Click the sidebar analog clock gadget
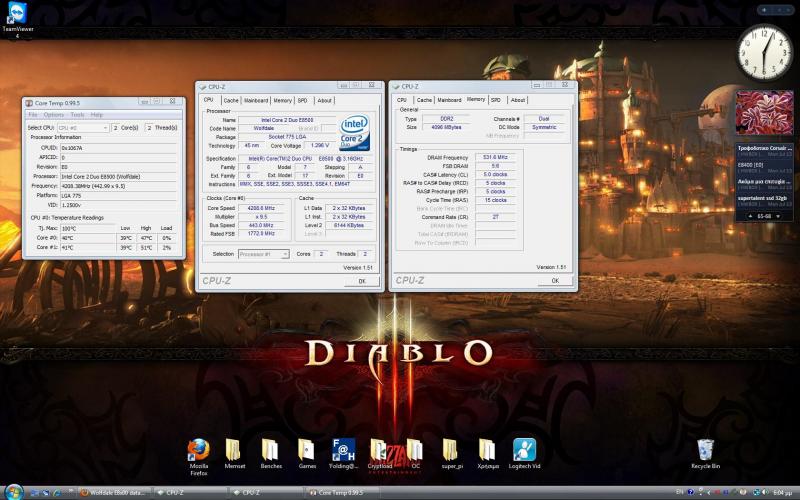Screen dimensions: 800x500 click(x=763, y=53)
